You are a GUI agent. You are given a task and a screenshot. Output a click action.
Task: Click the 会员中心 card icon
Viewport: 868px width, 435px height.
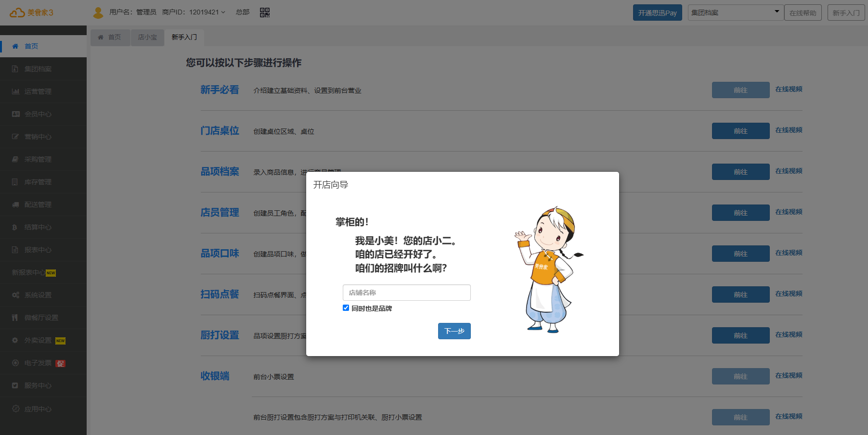[15, 114]
